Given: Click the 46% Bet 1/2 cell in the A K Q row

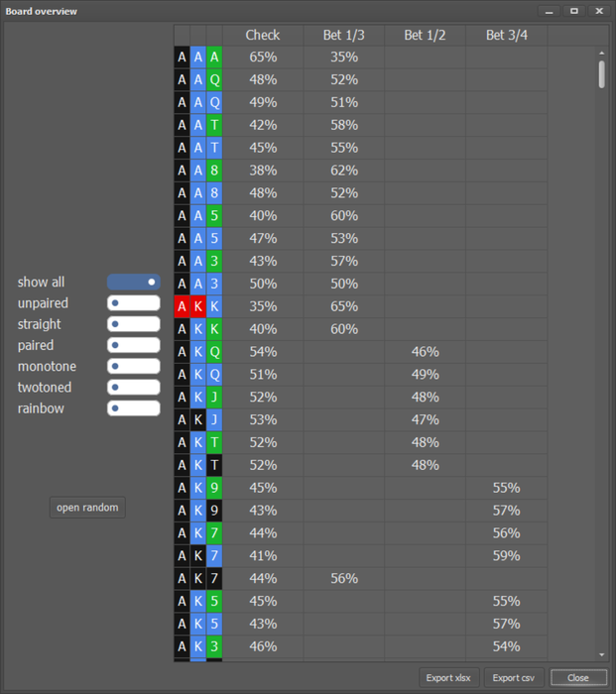Looking at the screenshot, I should tap(426, 351).
